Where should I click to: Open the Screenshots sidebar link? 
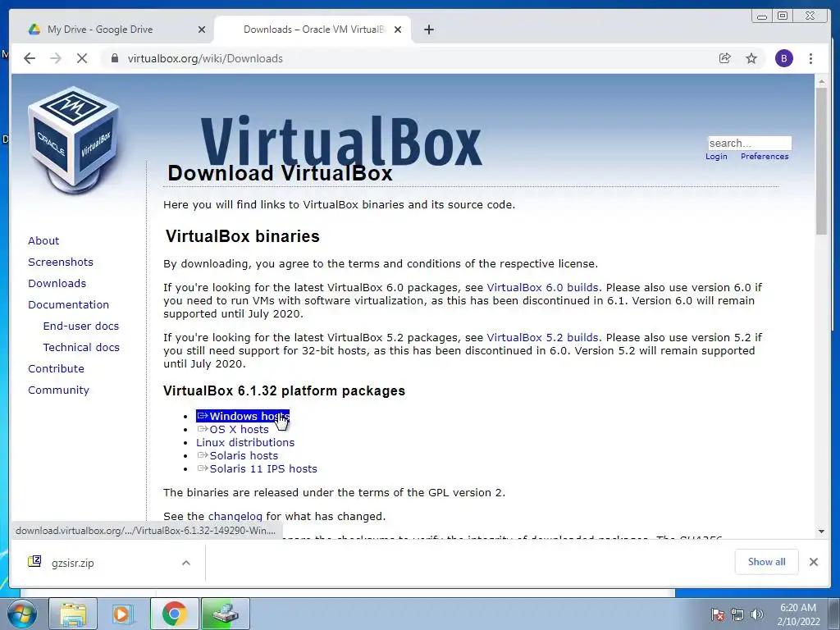61,262
